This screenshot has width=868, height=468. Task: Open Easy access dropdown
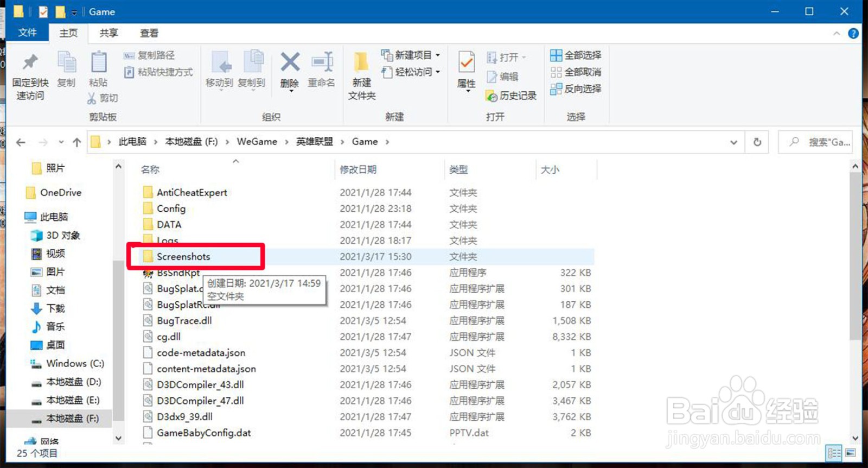(x=411, y=72)
